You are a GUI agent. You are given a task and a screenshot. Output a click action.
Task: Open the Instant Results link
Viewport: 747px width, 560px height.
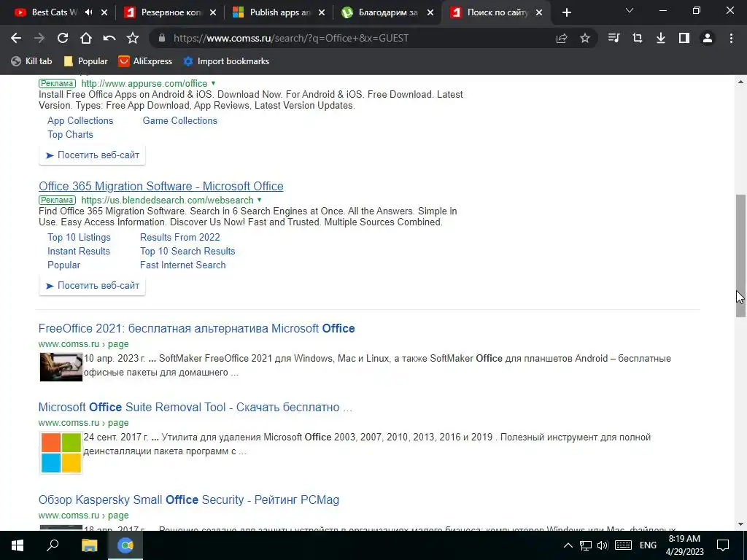(78, 251)
